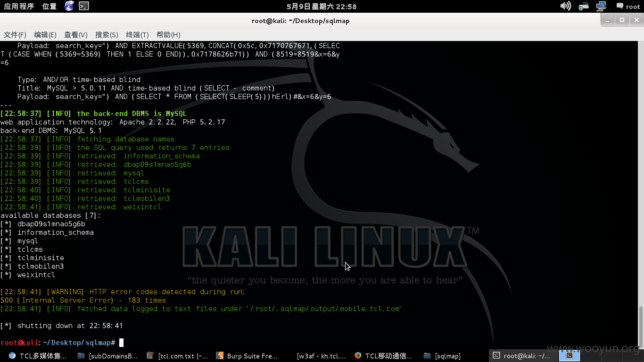The image size is (644, 362).
Task: Open the 帮助(H) terminal menu
Action: (x=168, y=35)
